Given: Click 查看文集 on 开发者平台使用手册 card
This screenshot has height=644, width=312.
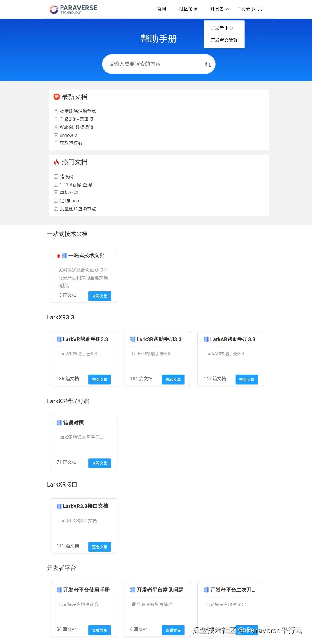Looking at the screenshot, I should click(100, 630).
